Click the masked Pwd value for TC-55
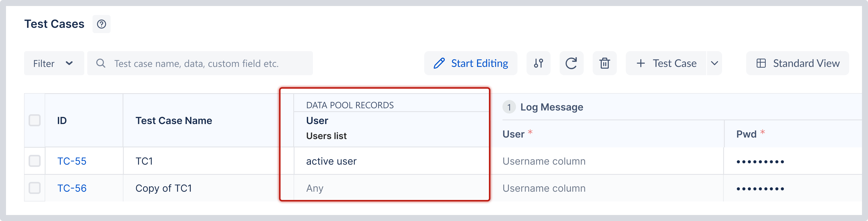This screenshot has width=868, height=221. coord(760,162)
